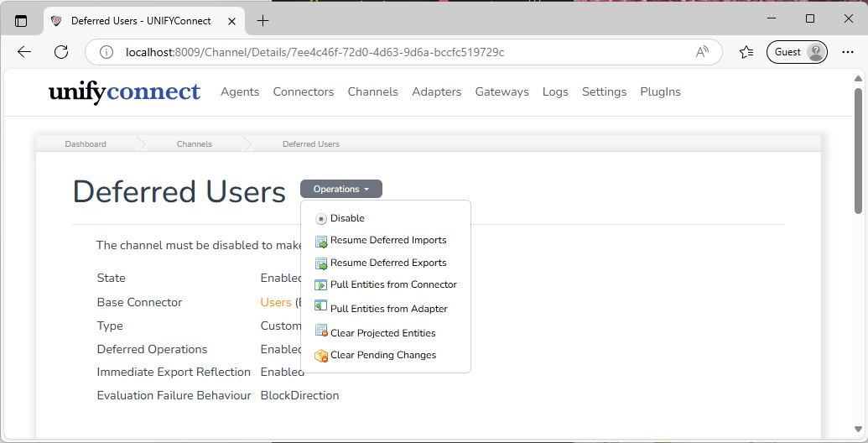Click the Evaluation Failure Behaviour label
The image size is (868, 443).
(x=174, y=395)
